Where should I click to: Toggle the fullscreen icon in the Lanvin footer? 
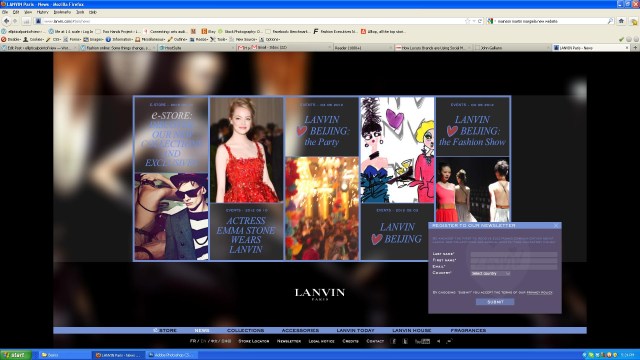(449, 341)
